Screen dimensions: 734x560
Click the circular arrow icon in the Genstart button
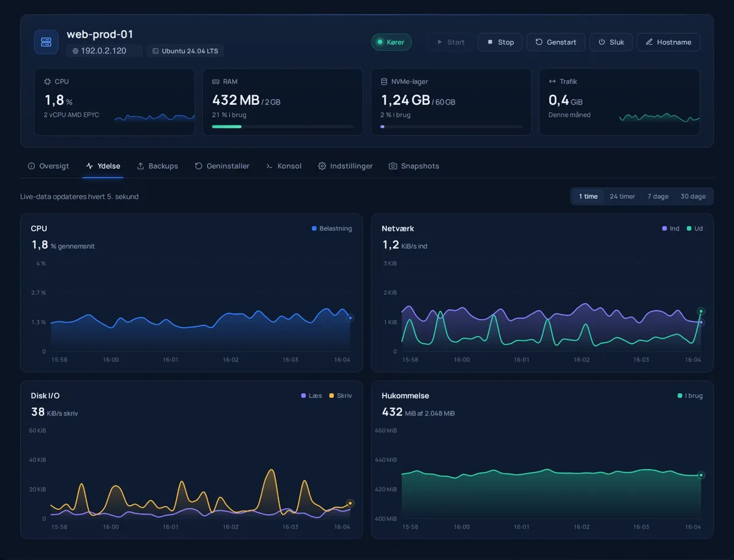539,42
